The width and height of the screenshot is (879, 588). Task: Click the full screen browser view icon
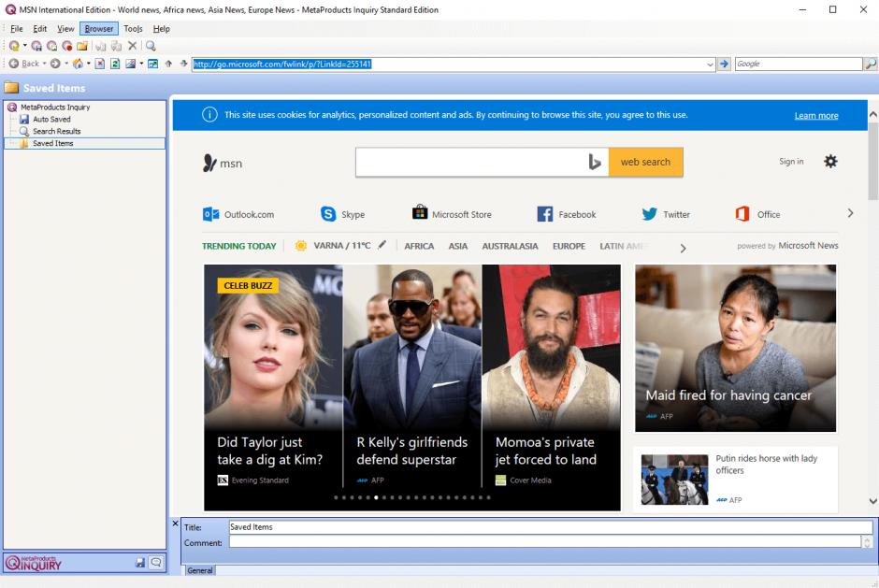(153, 64)
